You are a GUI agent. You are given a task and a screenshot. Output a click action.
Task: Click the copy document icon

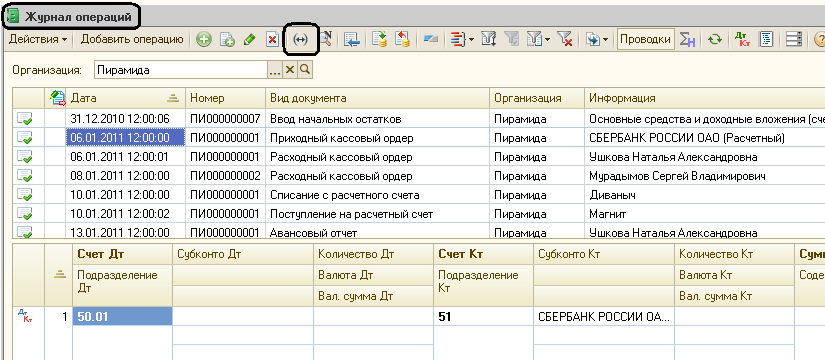pyautogui.click(x=227, y=40)
